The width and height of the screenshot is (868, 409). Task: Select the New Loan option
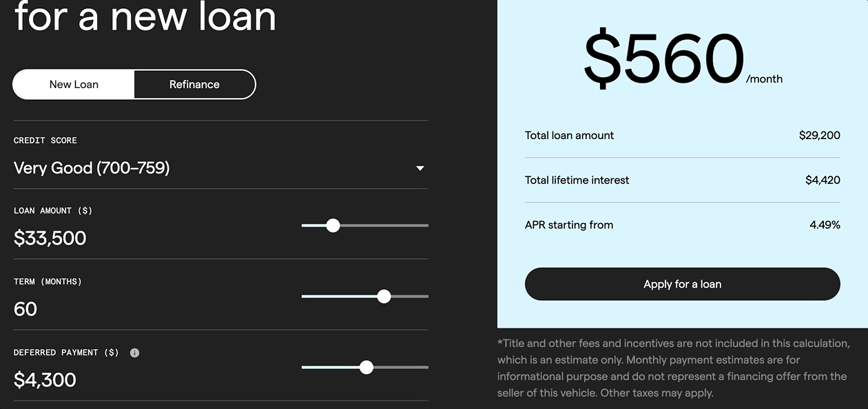(x=74, y=85)
